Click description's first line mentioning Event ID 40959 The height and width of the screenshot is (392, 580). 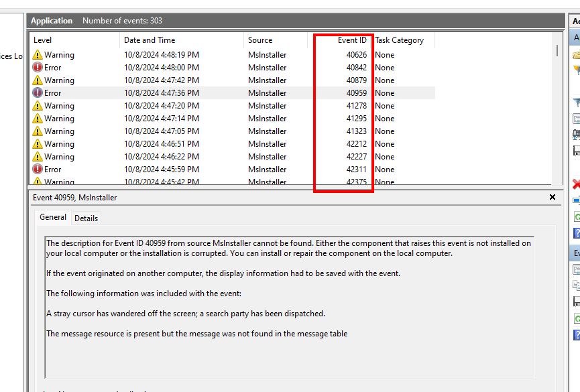coord(288,243)
